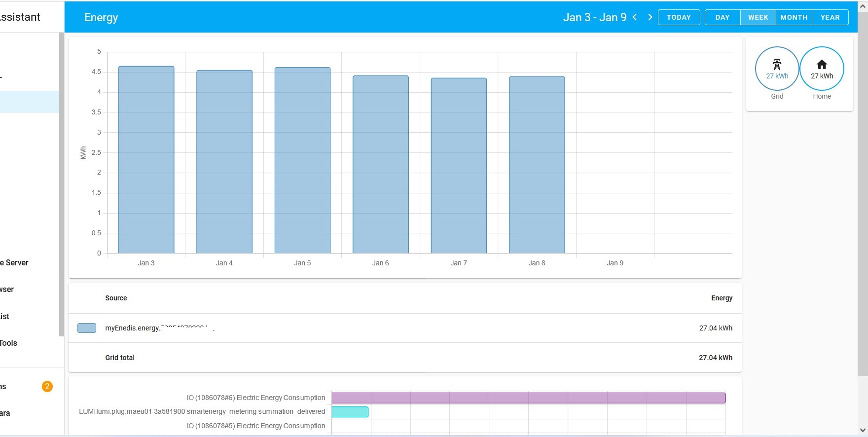Viewport: 868px width, 437px height.
Task: Click the myEnedis source blue color swatch
Action: [x=87, y=328]
